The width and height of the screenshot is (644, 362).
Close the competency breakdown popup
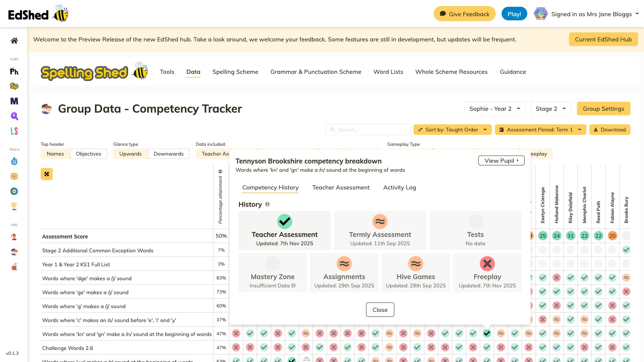click(380, 310)
